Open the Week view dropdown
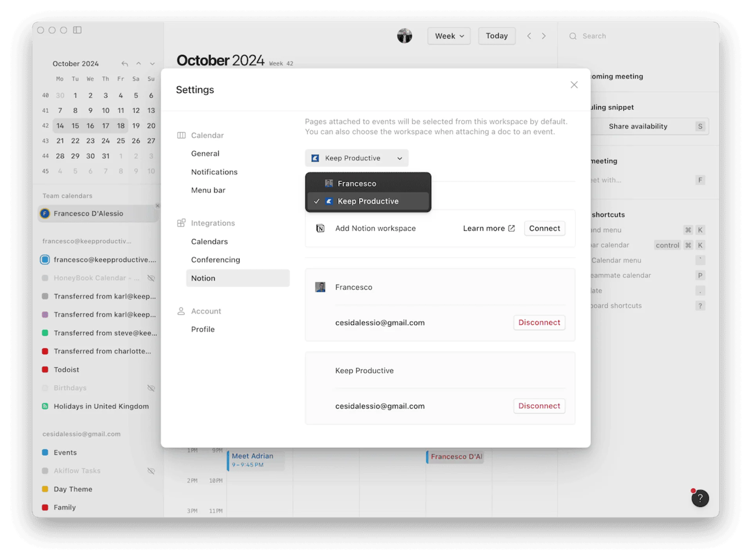The height and width of the screenshot is (560, 752). click(x=449, y=36)
